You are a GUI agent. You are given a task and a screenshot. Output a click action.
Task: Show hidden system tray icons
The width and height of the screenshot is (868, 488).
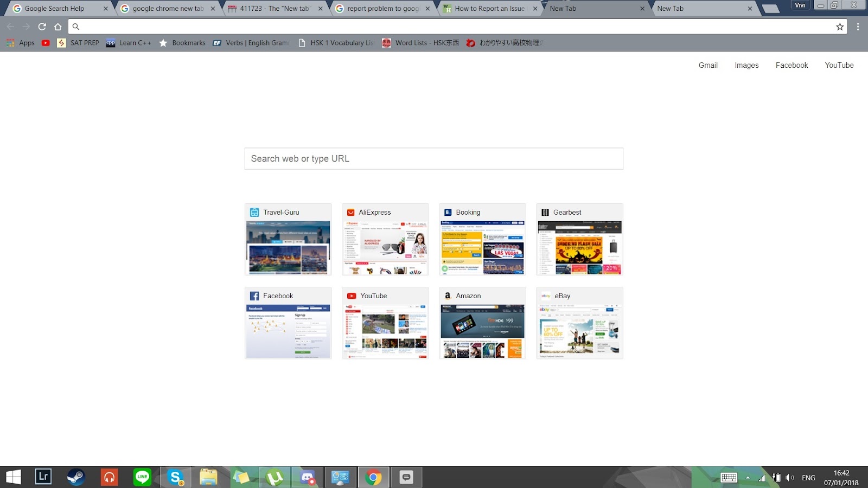tap(748, 478)
